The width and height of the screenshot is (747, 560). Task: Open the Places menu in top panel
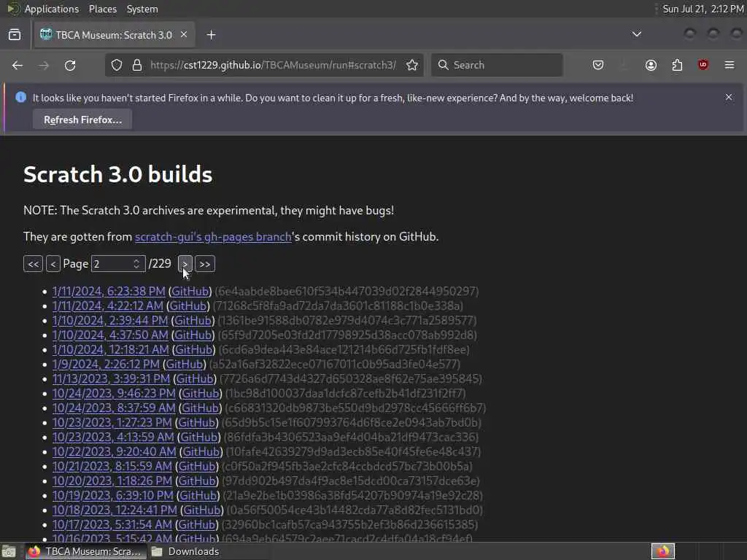point(102,9)
